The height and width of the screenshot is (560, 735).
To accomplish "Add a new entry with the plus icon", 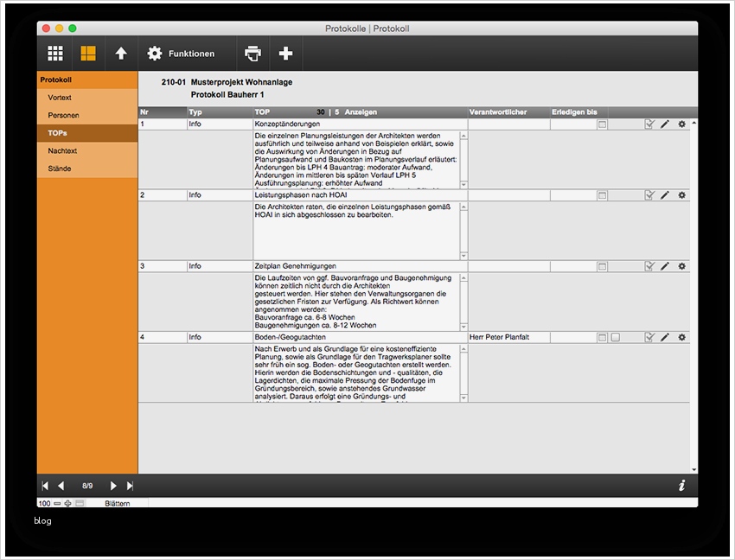I will click(x=285, y=53).
